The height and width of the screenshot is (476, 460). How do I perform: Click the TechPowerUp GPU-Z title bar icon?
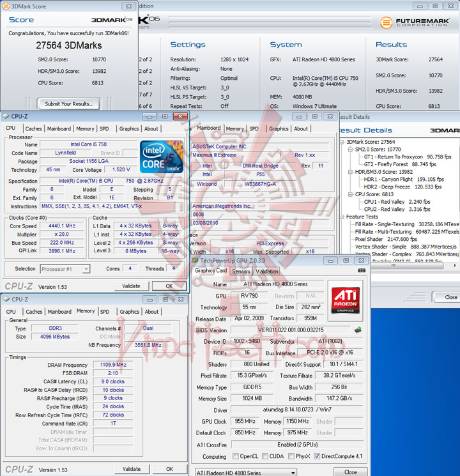pos(195,261)
